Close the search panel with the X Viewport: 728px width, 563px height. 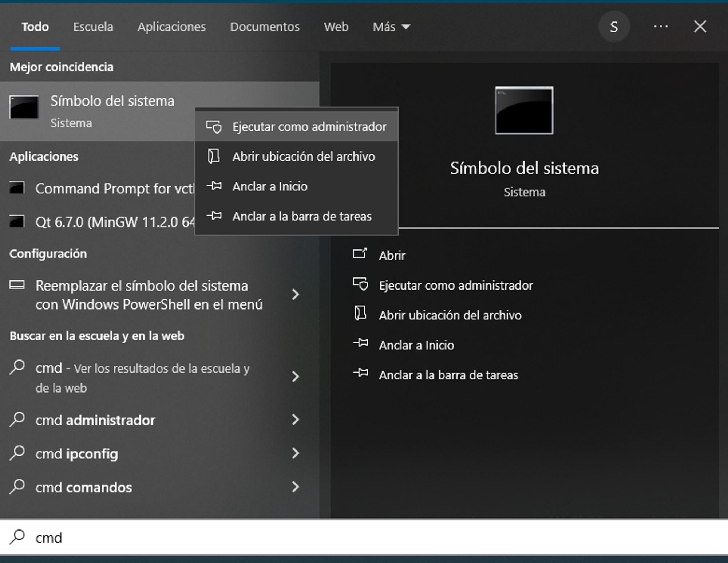pos(700,27)
